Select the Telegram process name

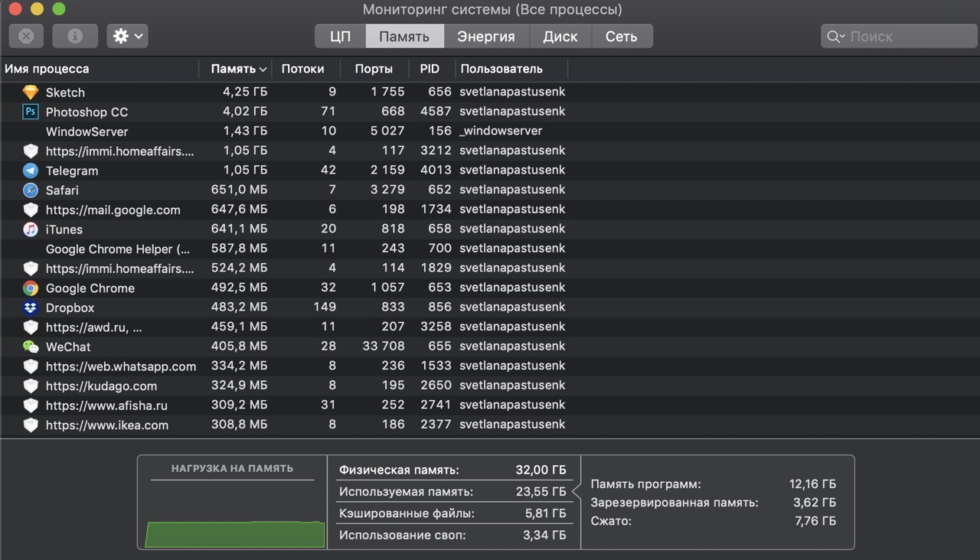pyautogui.click(x=72, y=171)
